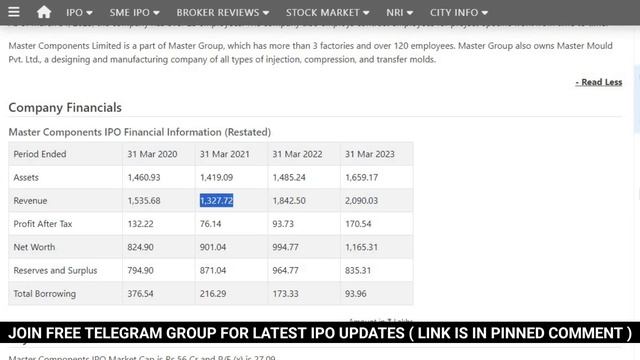
Task: Select the Master Components IPO Financial Information title
Action: tap(140, 132)
